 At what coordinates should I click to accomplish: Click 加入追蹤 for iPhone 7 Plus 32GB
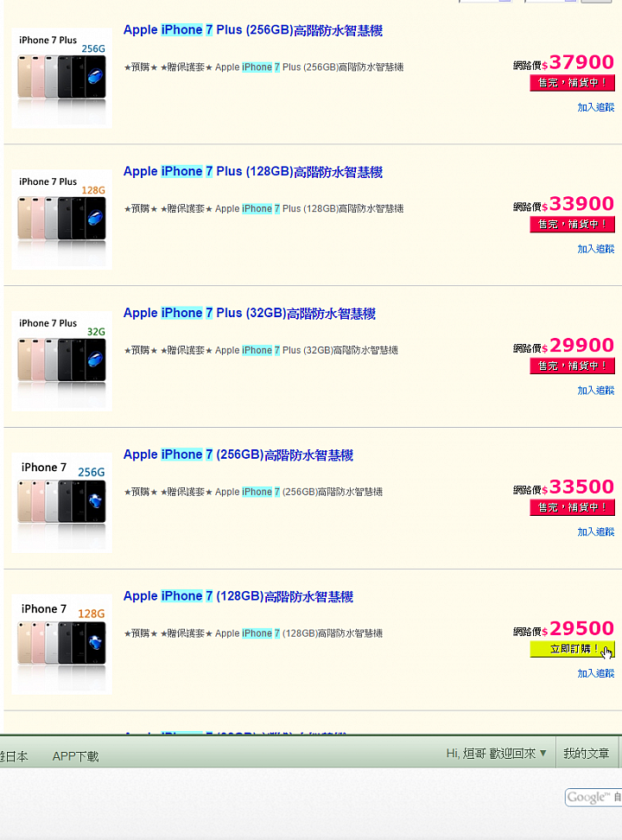(596, 391)
